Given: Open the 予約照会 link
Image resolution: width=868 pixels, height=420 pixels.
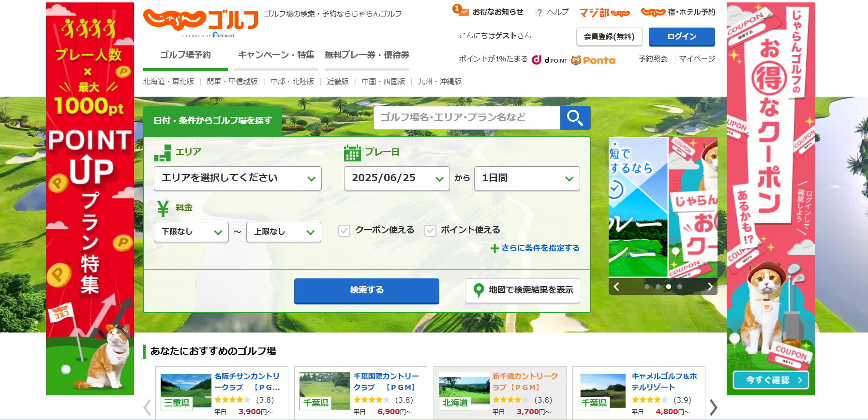Looking at the screenshot, I should pos(653,59).
